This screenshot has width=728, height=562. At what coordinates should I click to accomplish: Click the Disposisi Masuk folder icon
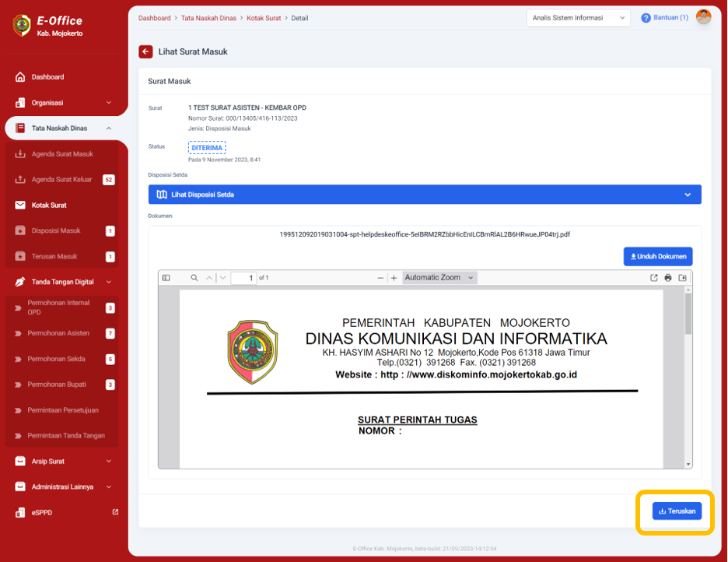(20, 230)
